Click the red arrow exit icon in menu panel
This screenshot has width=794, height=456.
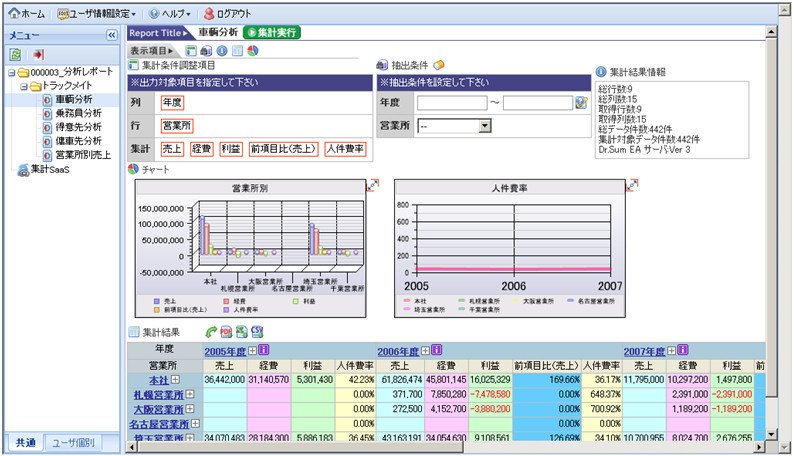38,55
